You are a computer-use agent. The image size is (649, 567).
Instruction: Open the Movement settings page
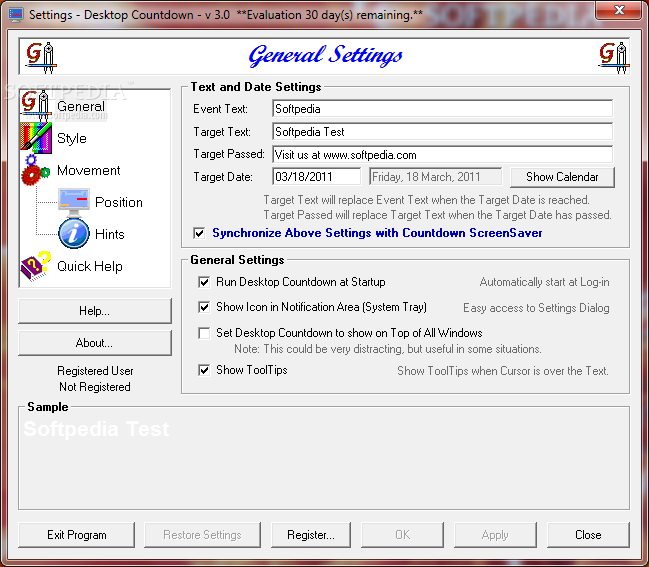(x=89, y=170)
